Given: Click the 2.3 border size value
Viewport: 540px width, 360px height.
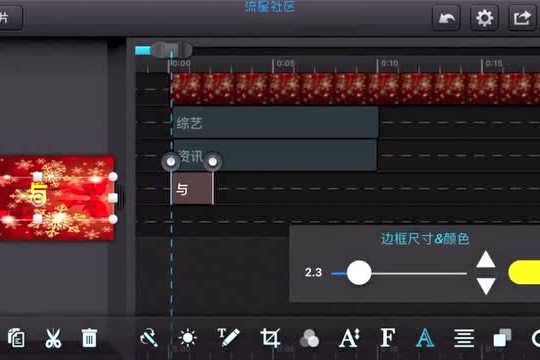Looking at the screenshot, I should [x=313, y=273].
